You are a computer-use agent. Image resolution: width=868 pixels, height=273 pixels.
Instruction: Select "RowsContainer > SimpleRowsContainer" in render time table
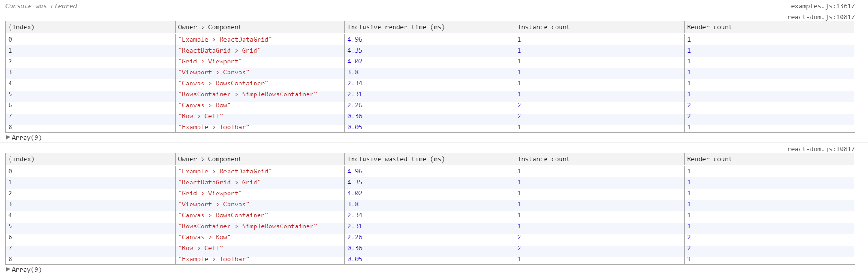pos(248,94)
